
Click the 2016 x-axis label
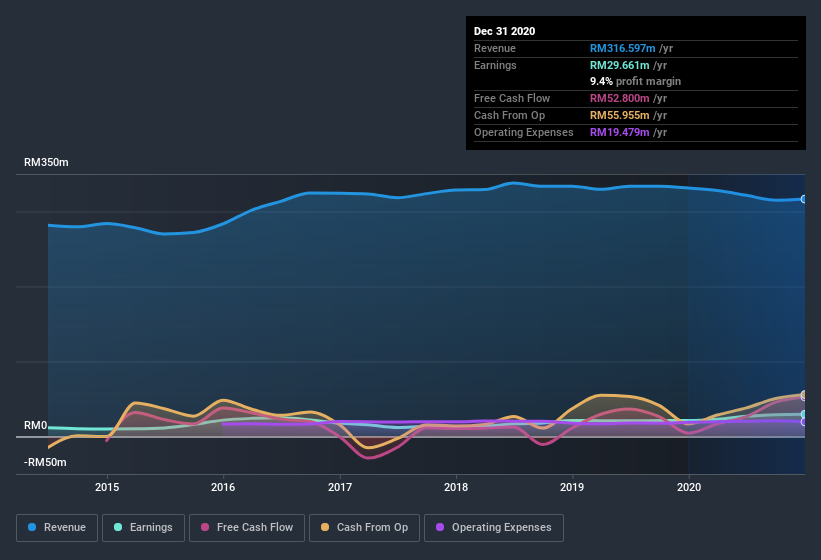pos(223,487)
